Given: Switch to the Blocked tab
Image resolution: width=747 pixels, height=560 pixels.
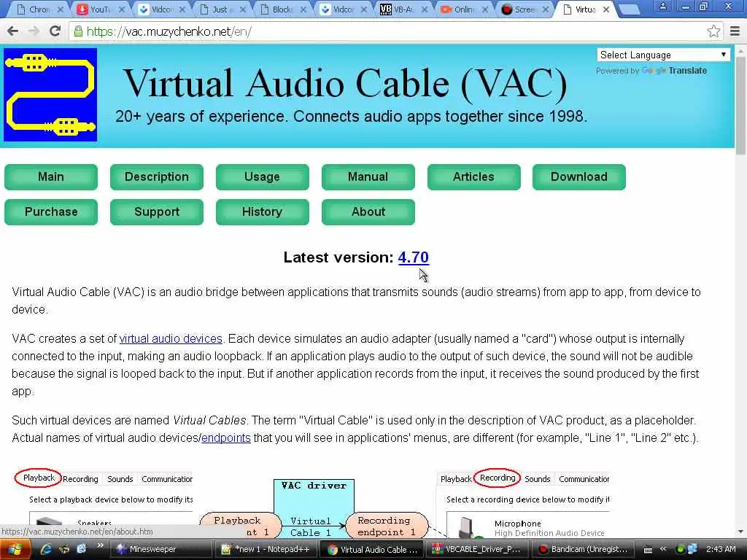Looking at the screenshot, I should tap(281, 9).
